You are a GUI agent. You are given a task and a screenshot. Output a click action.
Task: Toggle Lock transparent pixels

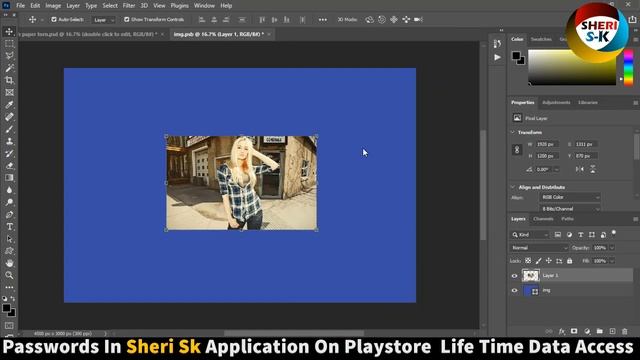(x=528, y=261)
